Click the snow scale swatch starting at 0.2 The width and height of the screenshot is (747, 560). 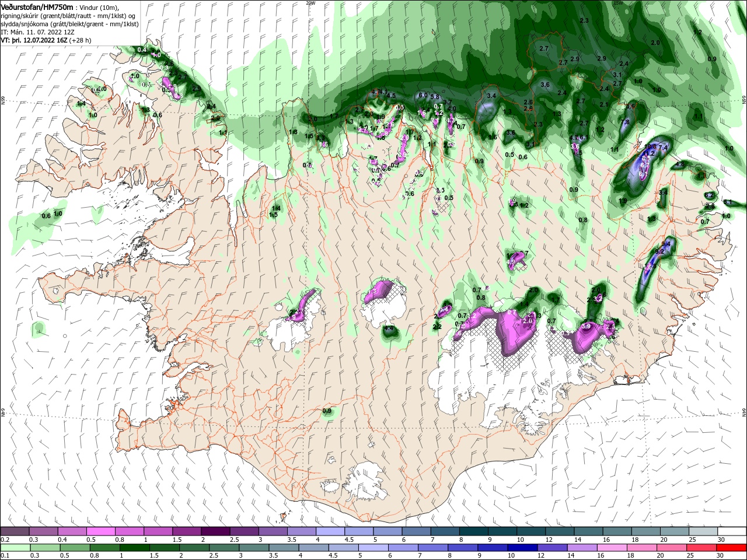click(x=15, y=531)
